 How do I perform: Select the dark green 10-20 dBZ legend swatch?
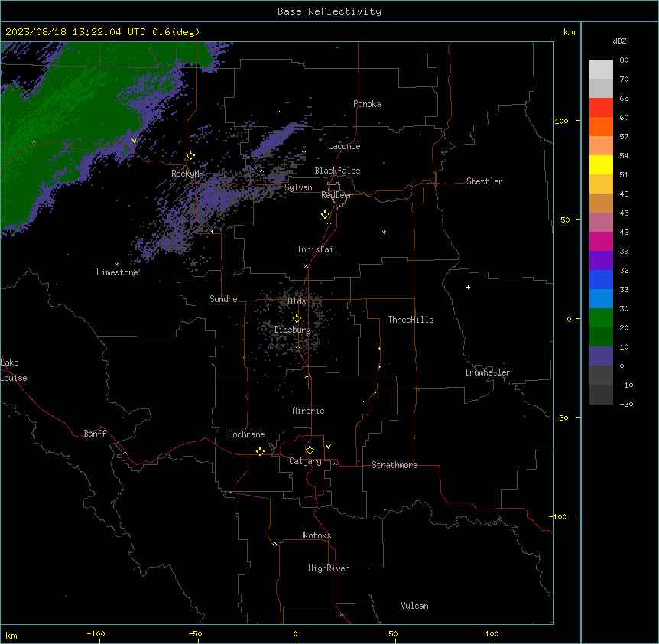coord(601,337)
